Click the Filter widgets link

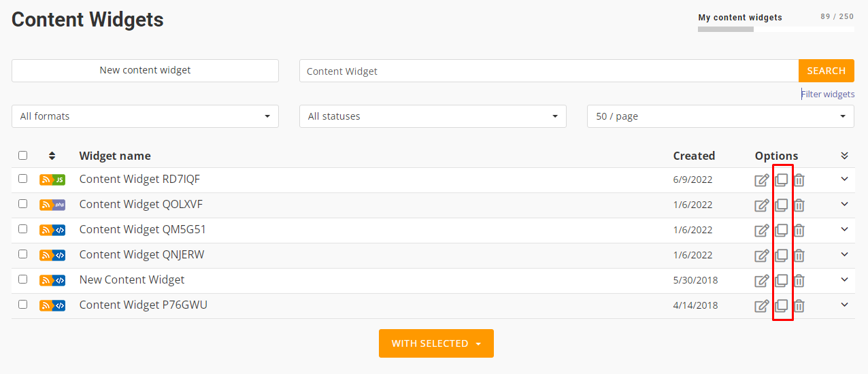828,94
